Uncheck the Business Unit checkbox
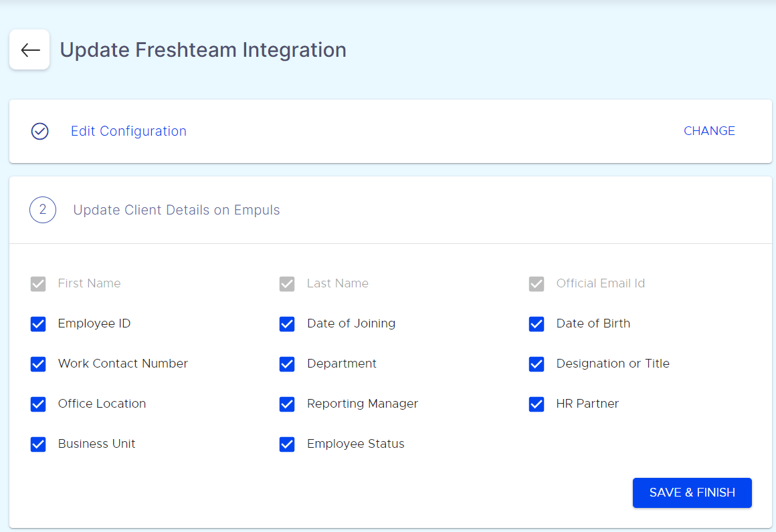 38,444
